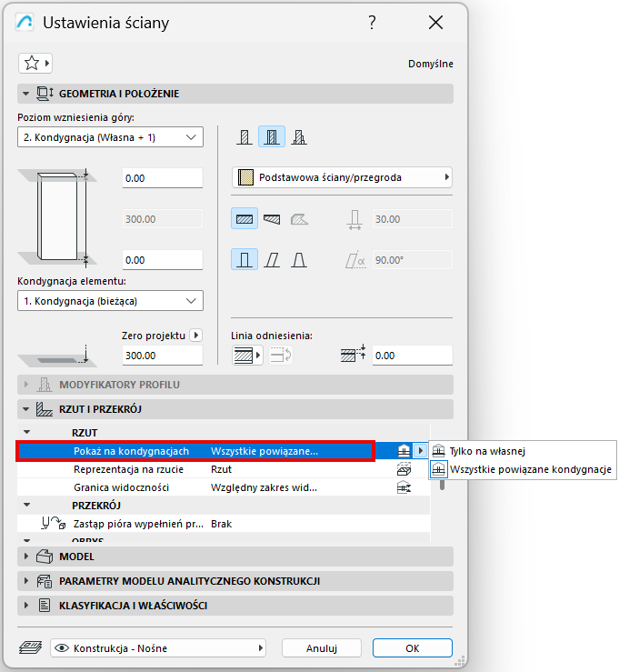Click the wall thickness icon
Viewport: 619px width, 672px height.
click(x=354, y=219)
